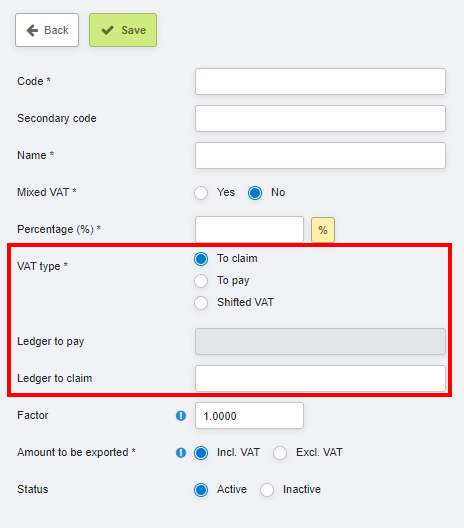Select Yes for Mixed VAT

click(x=201, y=193)
